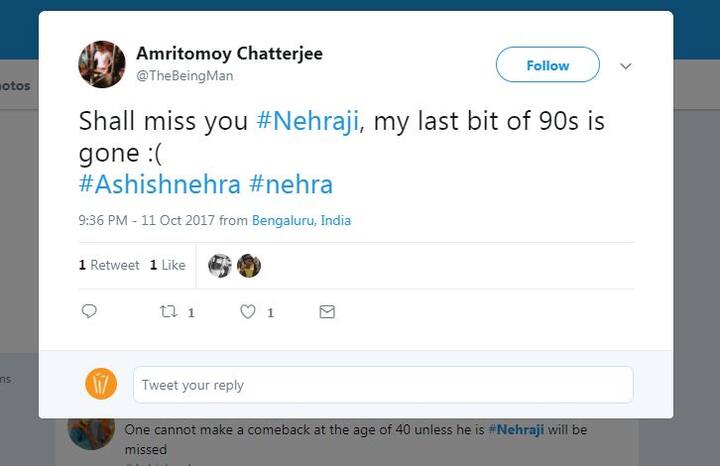View second liker's small avatar

[x=249, y=266]
